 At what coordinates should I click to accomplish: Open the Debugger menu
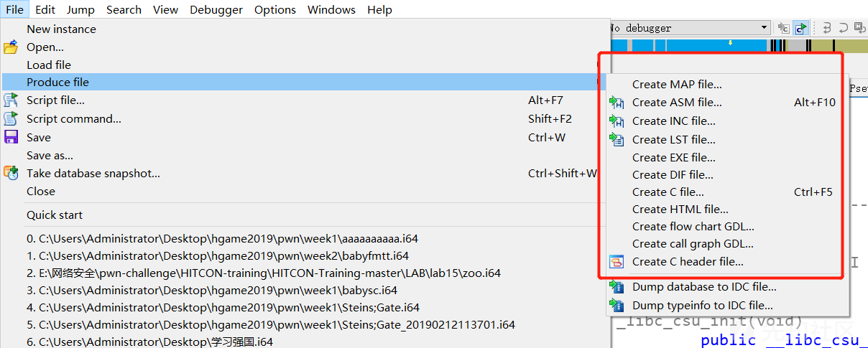coord(216,9)
